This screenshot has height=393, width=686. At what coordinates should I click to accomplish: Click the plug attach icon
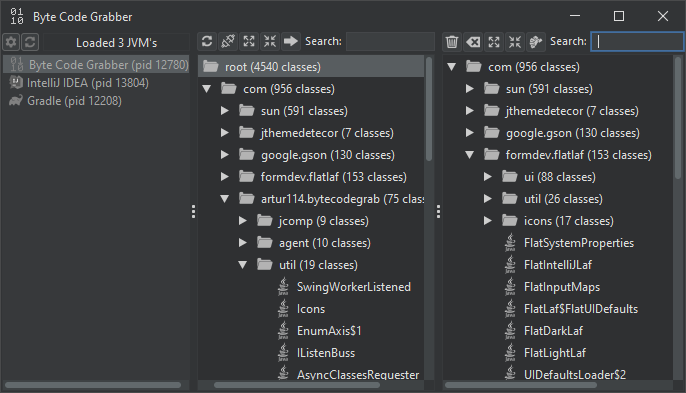(228, 41)
